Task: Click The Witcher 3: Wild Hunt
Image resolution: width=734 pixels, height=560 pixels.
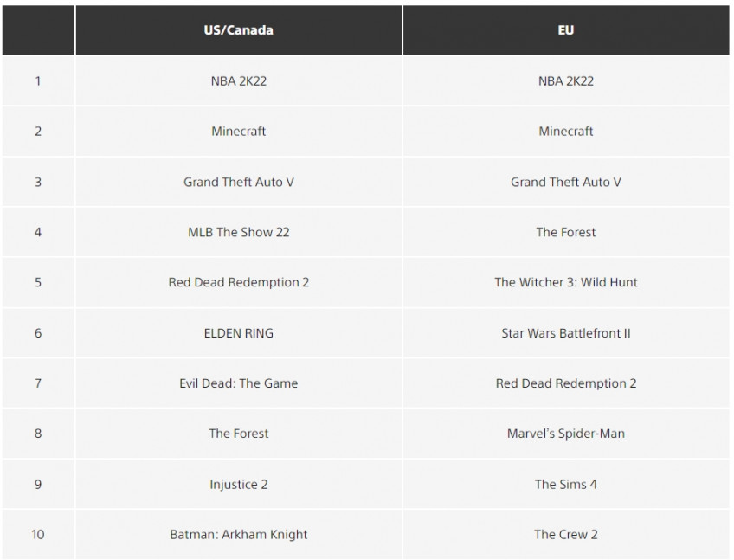Action: (x=566, y=282)
